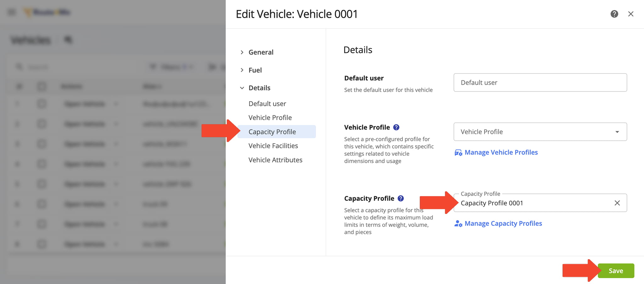Select Default user in the sidebar
Image resolution: width=644 pixels, height=284 pixels.
coord(267,104)
